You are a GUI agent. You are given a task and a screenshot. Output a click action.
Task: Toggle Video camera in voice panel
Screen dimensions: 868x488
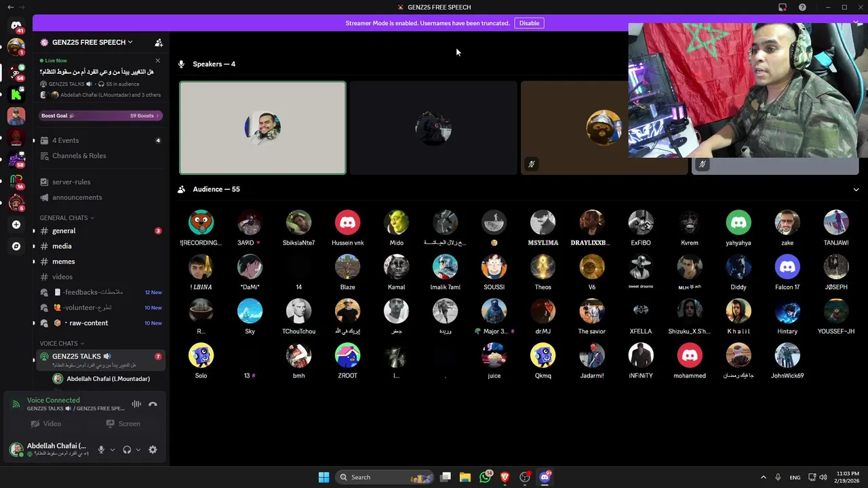[46, 424]
